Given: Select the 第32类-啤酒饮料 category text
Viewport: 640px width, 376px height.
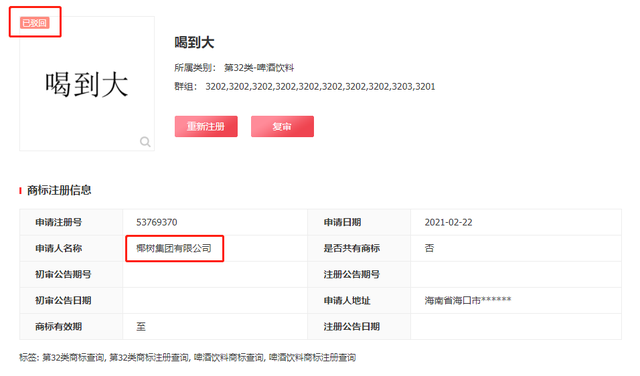Looking at the screenshot, I should tap(259, 68).
